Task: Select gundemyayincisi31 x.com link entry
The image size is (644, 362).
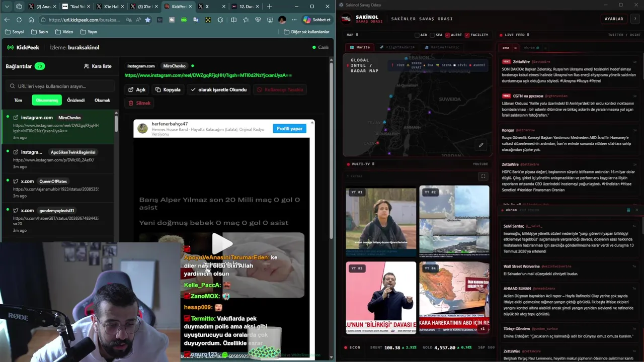Action: click(58, 220)
